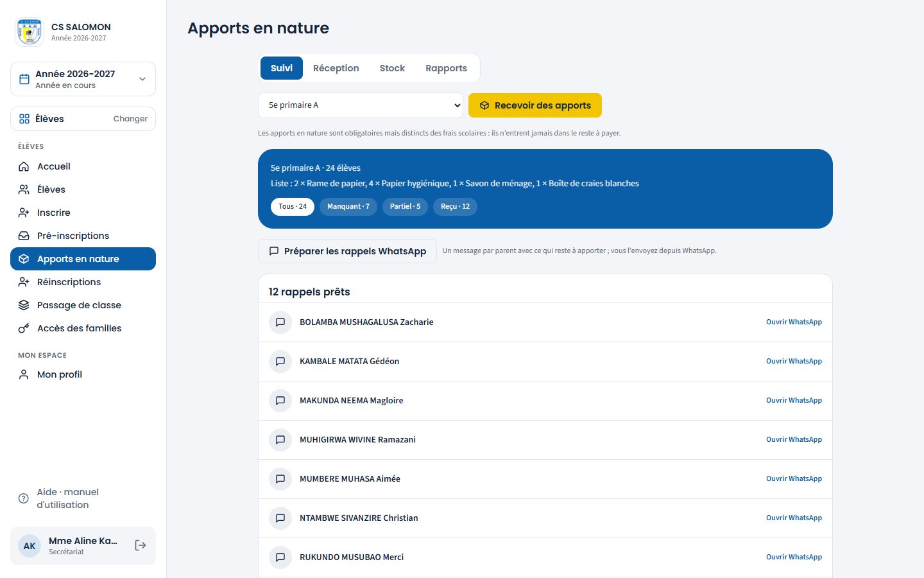The width and height of the screenshot is (924, 578).
Task: Click the CS SALOMON school logo
Action: pos(30,32)
